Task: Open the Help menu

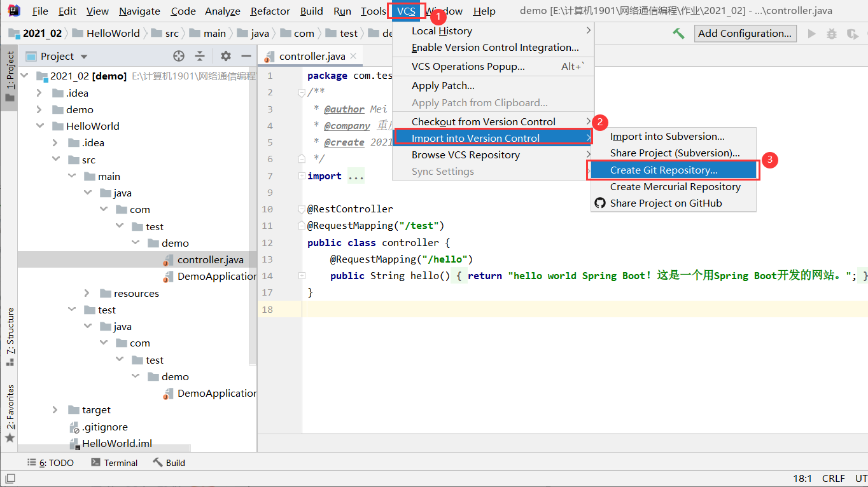Action: pyautogui.click(x=484, y=11)
